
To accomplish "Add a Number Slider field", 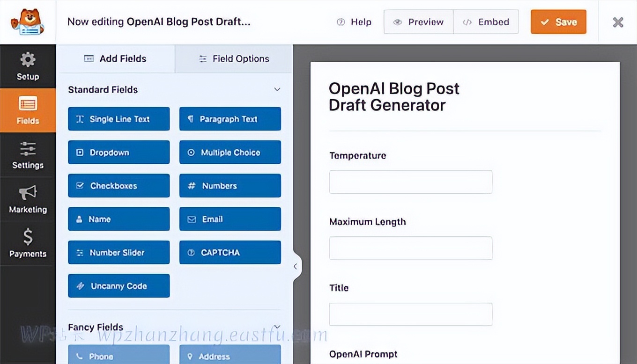I will pos(119,252).
